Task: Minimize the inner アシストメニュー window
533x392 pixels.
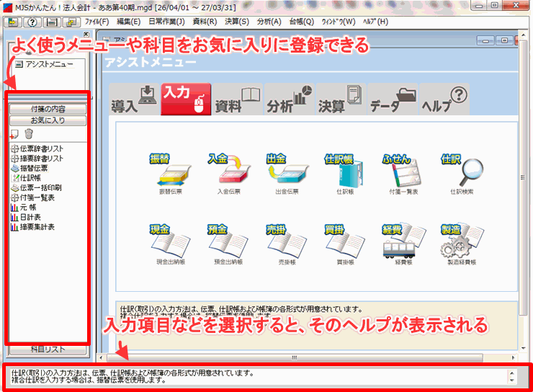Action: (x=485, y=41)
